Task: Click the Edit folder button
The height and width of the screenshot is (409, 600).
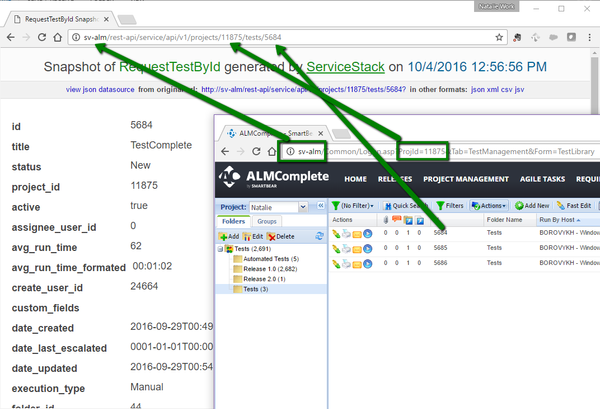Action: pyautogui.click(x=253, y=236)
